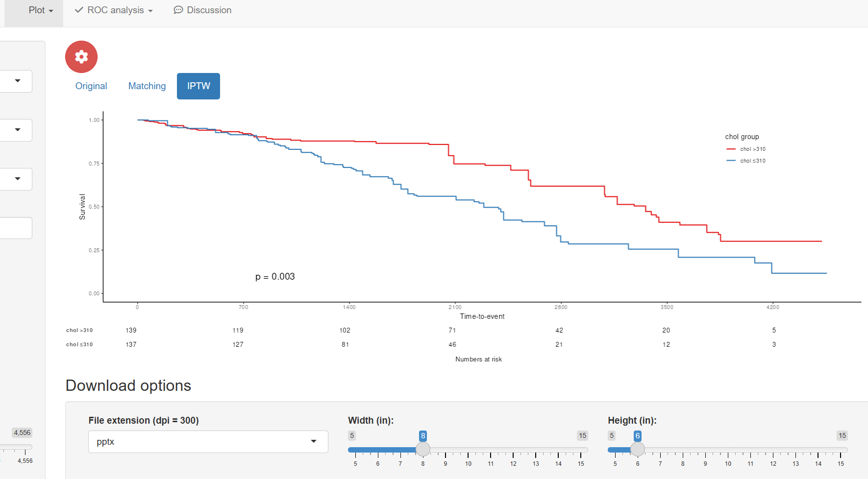Open the File extension pptx dropdown

coord(208,442)
